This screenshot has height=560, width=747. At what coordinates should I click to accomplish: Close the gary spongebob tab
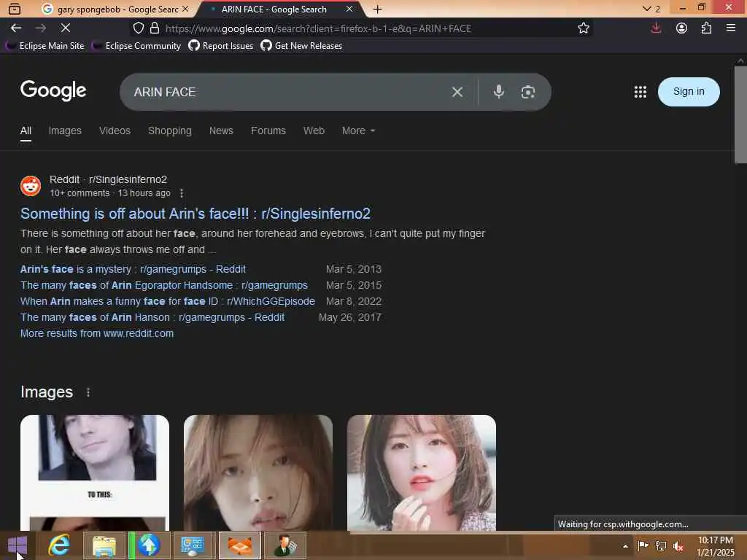click(185, 9)
